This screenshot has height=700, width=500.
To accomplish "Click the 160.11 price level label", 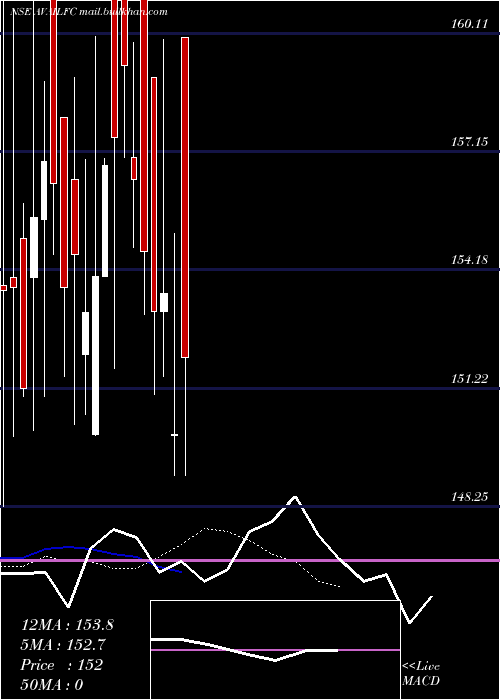I will (470, 24).
